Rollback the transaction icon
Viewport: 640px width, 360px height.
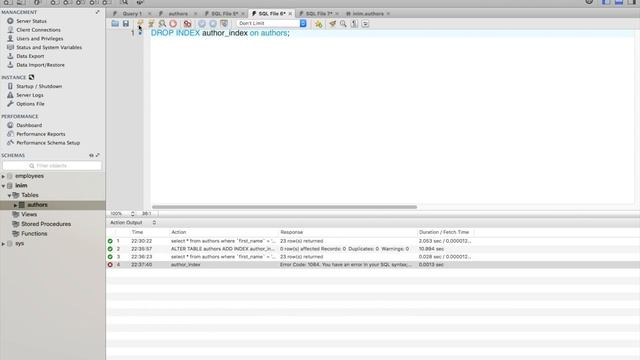(213, 24)
